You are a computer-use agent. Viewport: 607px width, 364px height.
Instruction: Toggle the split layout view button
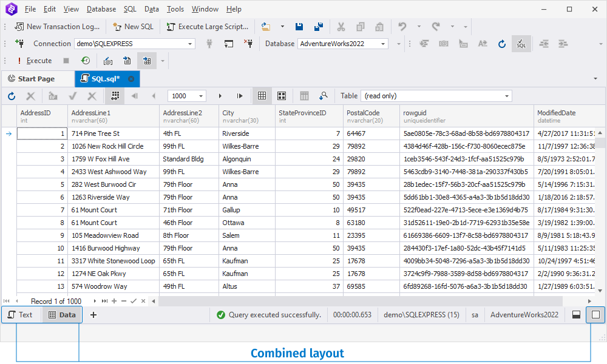pos(576,315)
